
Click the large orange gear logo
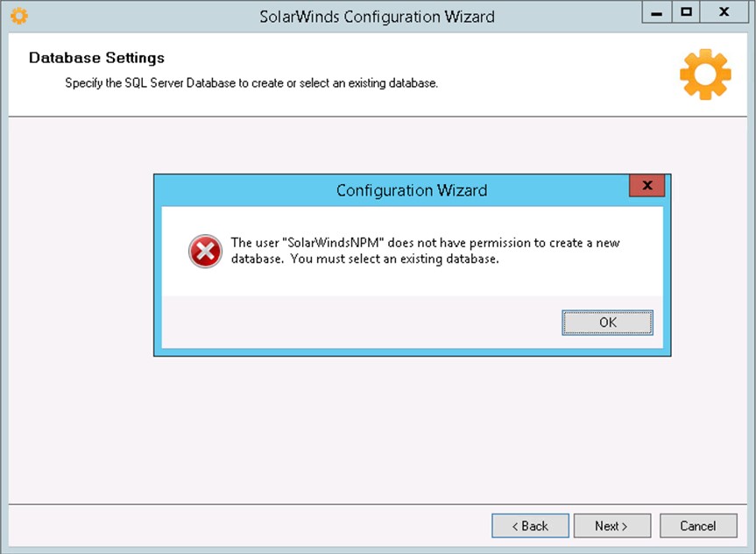tap(704, 74)
